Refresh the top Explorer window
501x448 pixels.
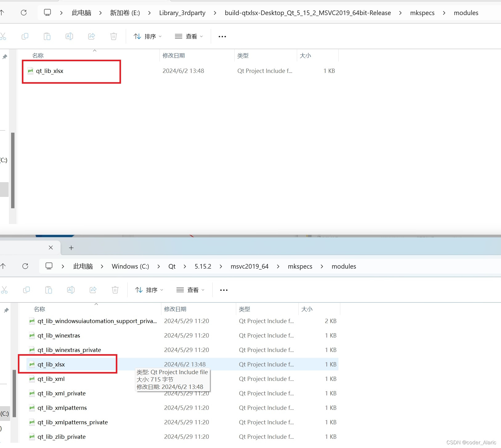point(24,13)
